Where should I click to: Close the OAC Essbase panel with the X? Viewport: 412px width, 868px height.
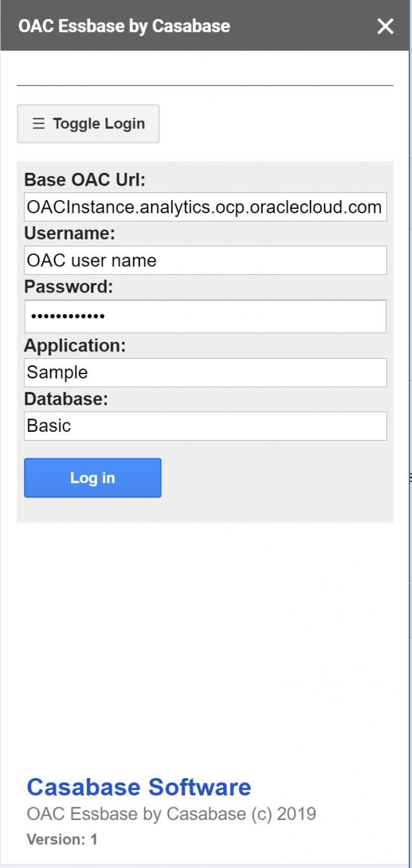pyautogui.click(x=385, y=26)
